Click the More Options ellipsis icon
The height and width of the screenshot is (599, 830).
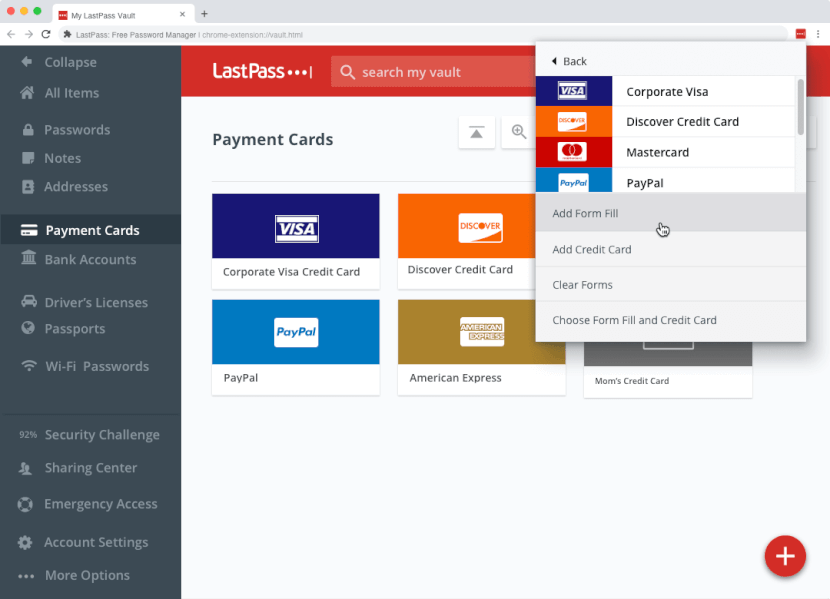coord(26,576)
